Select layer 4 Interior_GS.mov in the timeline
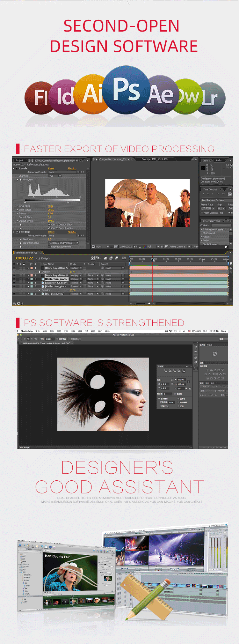 pos(56,283)
